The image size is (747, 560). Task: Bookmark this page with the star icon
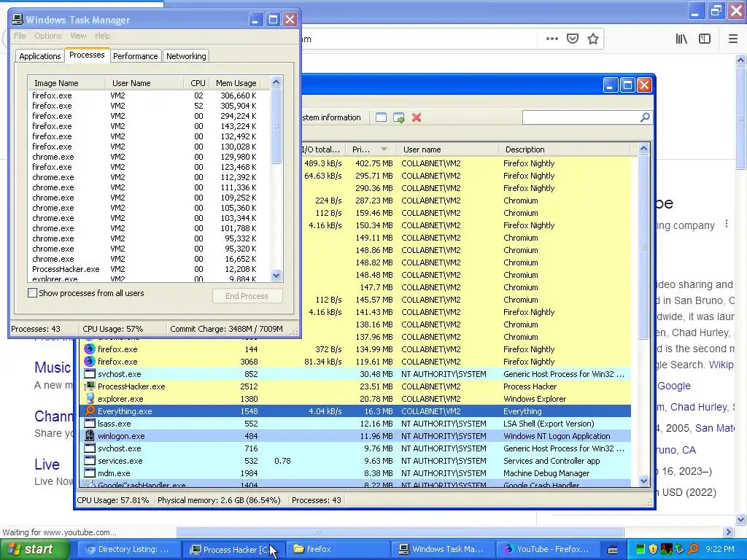pos(592,39)
